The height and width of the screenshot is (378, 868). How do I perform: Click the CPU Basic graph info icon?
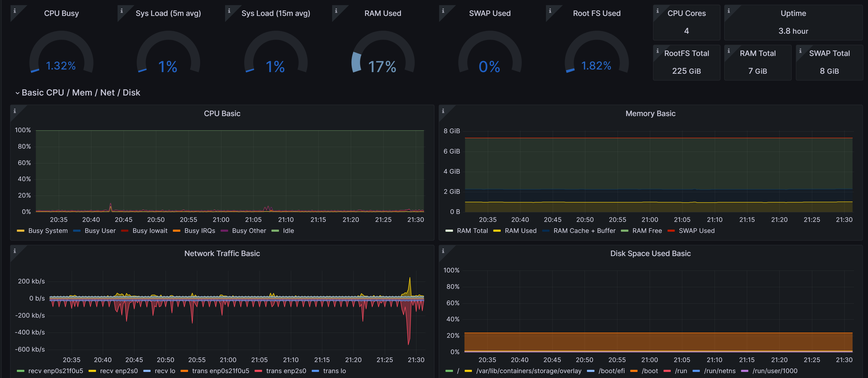[x=15, y=111]
